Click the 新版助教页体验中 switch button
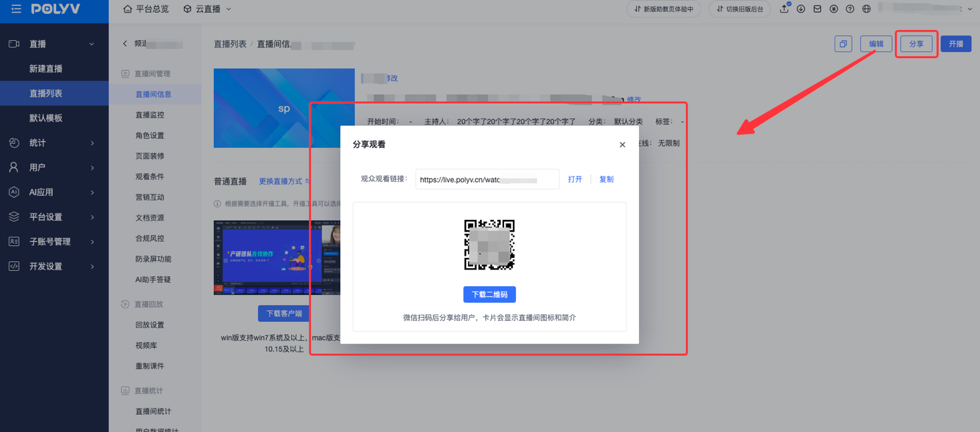Viewport: 980px width, 432px height. (664, 9)
